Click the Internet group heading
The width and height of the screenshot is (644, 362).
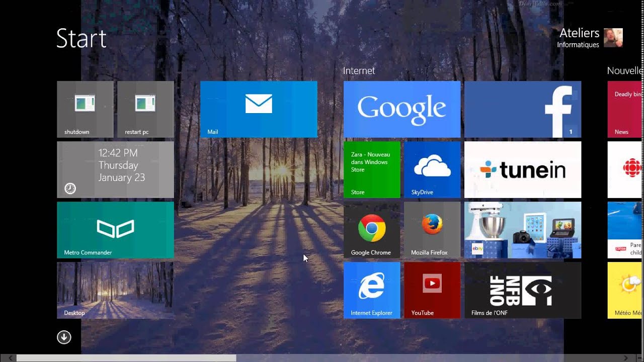pyautogui.click(x=359, y=71)
